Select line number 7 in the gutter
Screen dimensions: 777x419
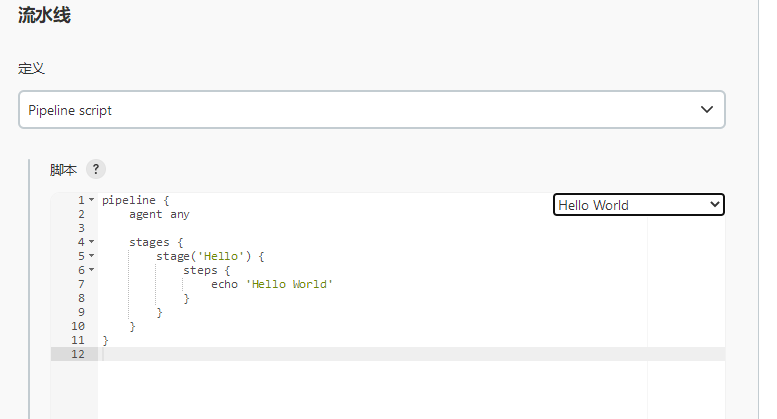pyautogui.click(x=81, y=284)
